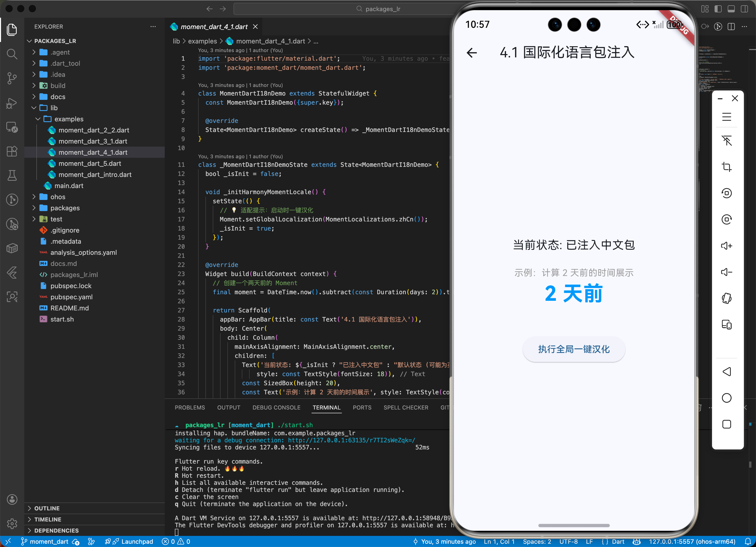The image size is (756, 547).
Task: Switch to the PROBLEMS tab
Action: [190, 407]
